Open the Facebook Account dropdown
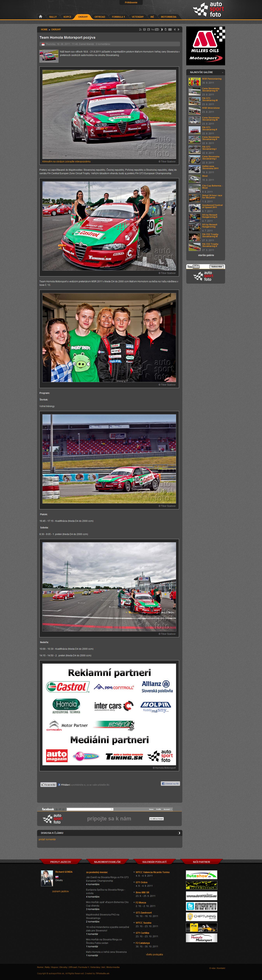 [x=167, y=809]
